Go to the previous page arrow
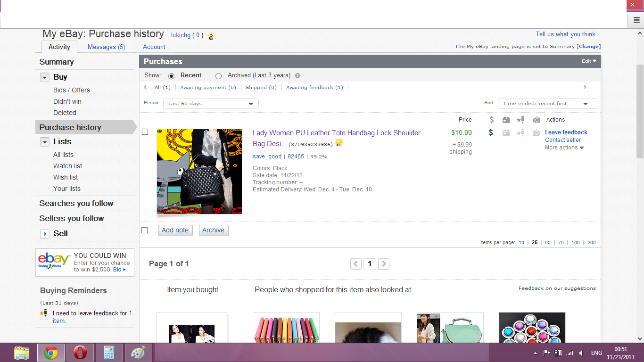Viewport: 644px width, 362px height. pyautogui.click(x=356, y=264)
